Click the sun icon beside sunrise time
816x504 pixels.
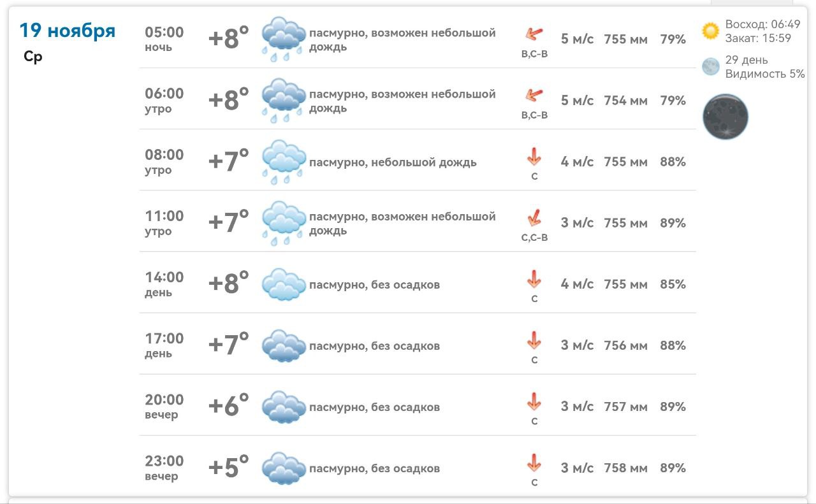pyautogui.click(x=710, y=31)
